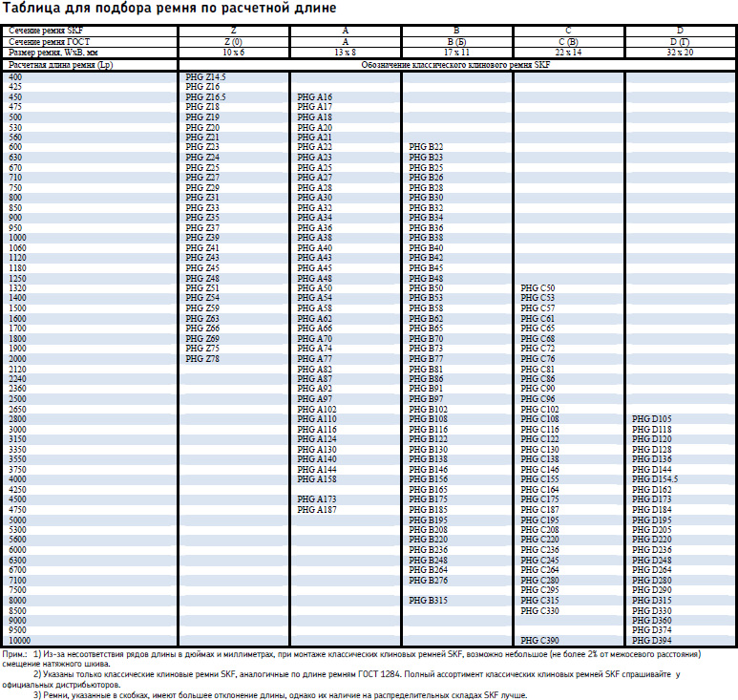Screen dimensions: 738x700
Task: Select the 'Z (0)' GOST section cell
Action: tap(234, 41)
